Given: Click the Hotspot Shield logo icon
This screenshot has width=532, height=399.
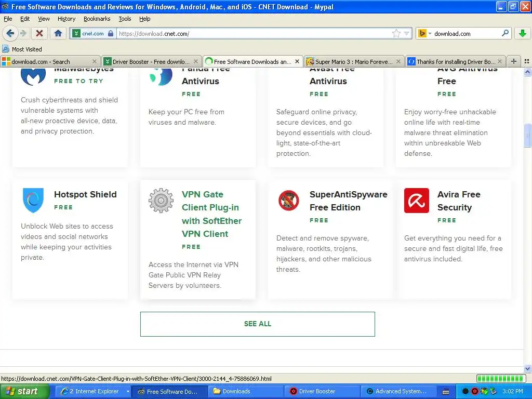Looking at the screenshot, I should (33, 200).
